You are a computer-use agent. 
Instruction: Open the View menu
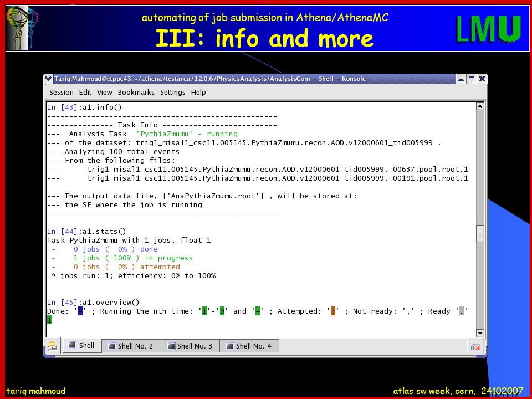[105, 93]
